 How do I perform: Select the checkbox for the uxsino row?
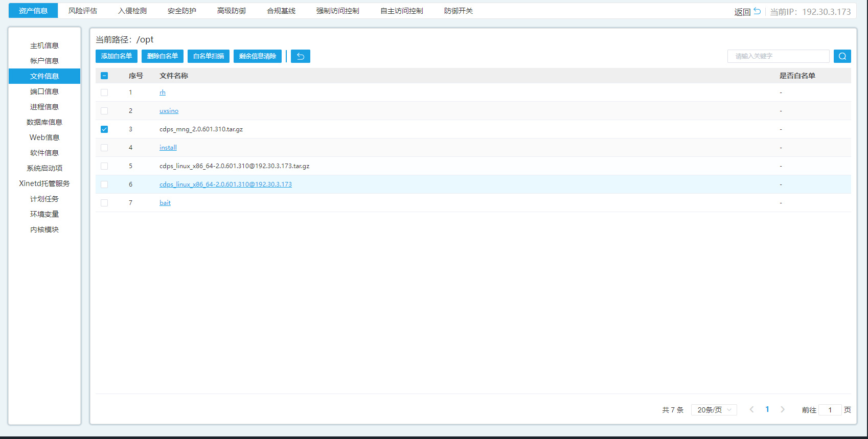[x=104, y=111]
